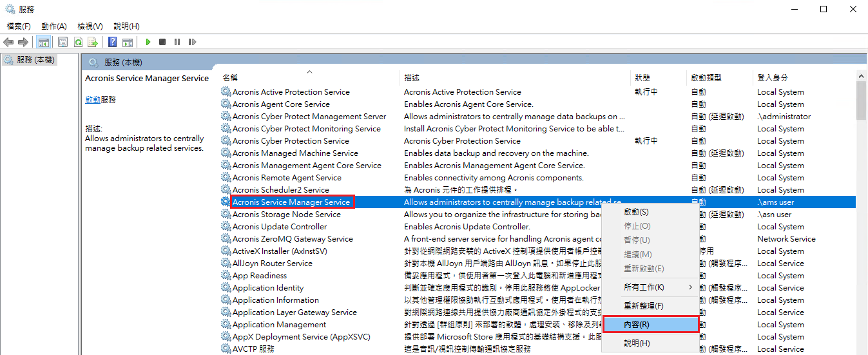This screenshot has width=868, height=355.
Task: Choose 重新整理(F) in the context menu
Action: point(650,305)
